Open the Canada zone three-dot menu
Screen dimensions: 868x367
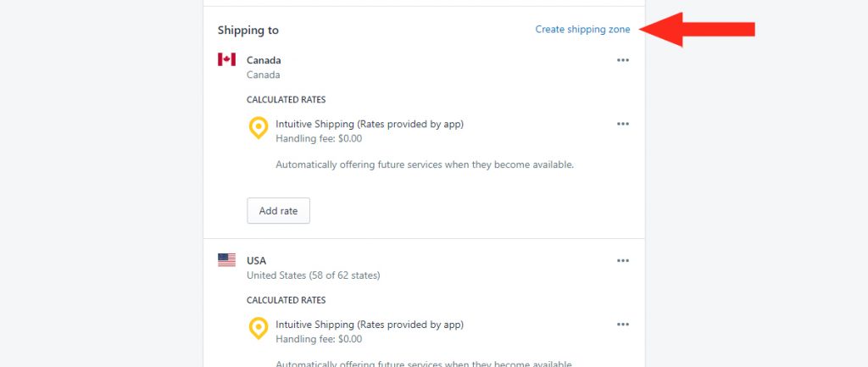click(623, 60)
